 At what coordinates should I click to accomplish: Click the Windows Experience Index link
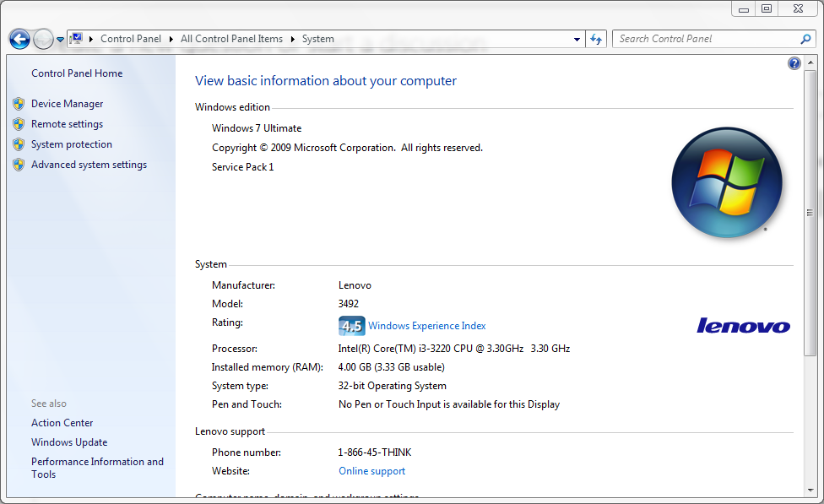pyautogui.click(x=426, y=326)
